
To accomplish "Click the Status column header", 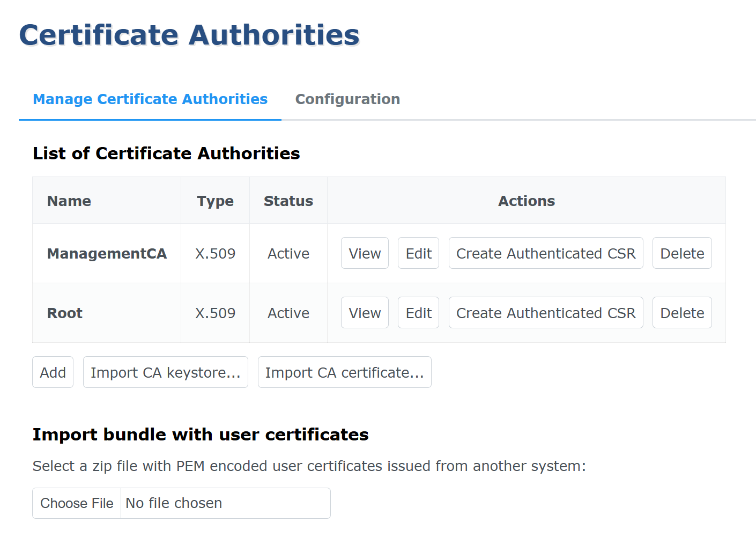I will point(288,200).
